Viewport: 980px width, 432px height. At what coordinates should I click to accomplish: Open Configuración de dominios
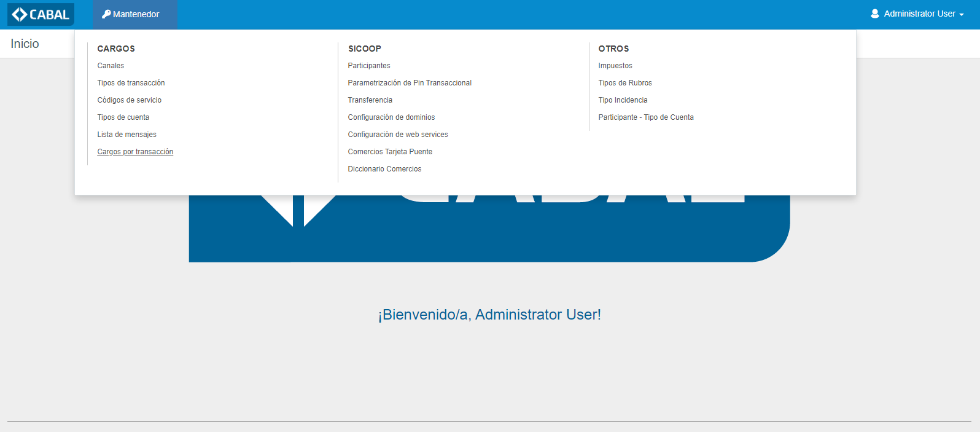pyautogui.click(x=391, y=117)
